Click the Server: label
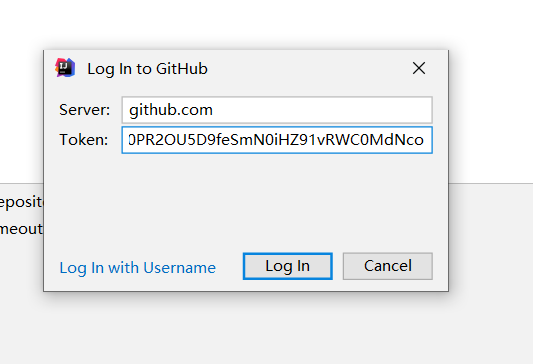Screen dimensions: 533x364 pos(85,110)
